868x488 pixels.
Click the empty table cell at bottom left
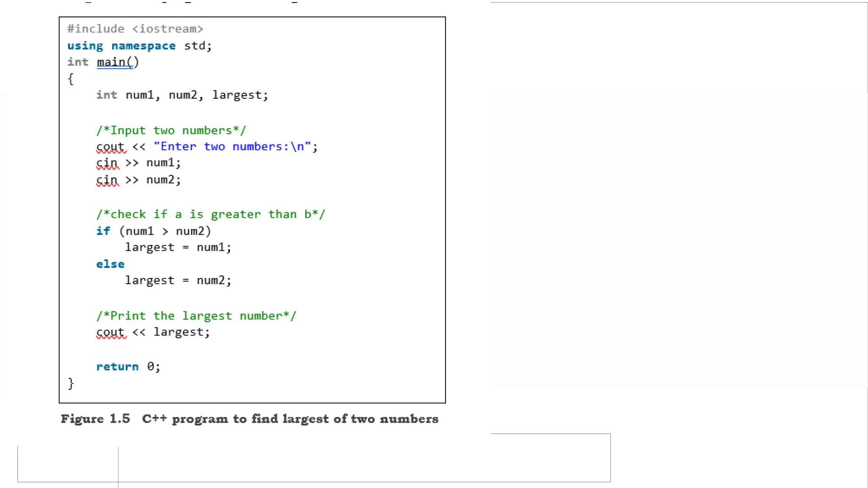(x=68, y=464)
